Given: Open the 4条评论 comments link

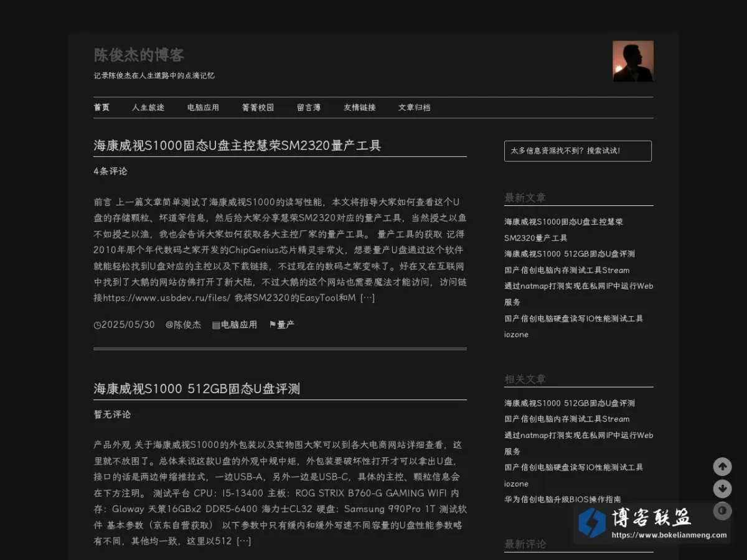Looking at the screenshot, I should [x=111, y=171].
